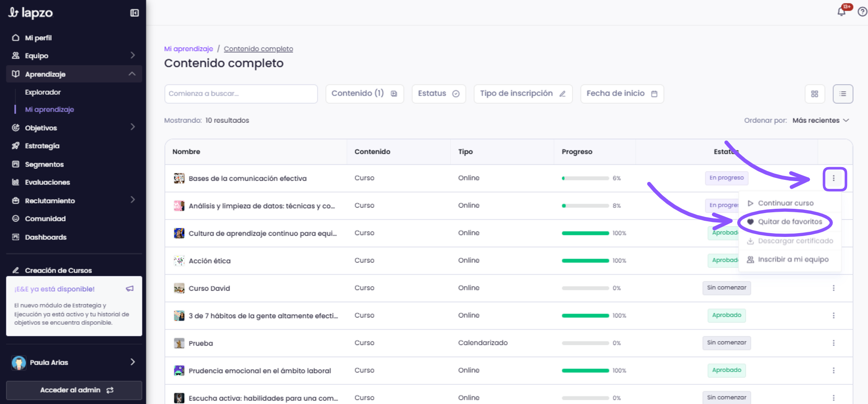868x404 pixels.
Task: Open the Más recientes sort dropdown
Action: 821,121
